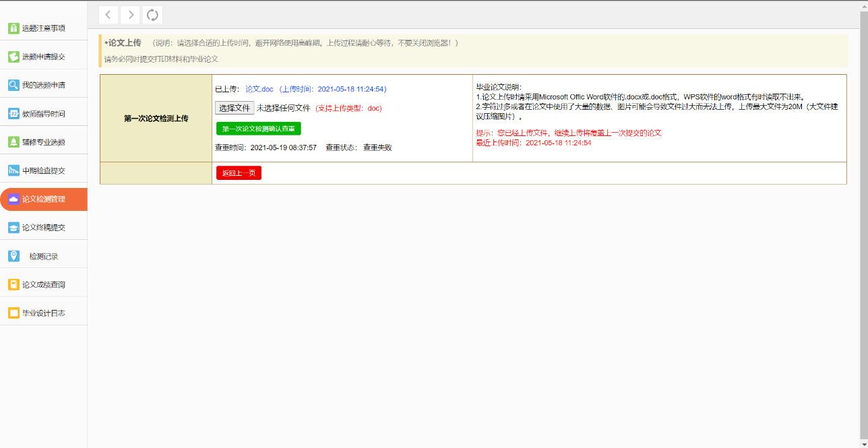Click the 检测记录 location pin icon
The image size is (868, 448).
click(13, 256)
